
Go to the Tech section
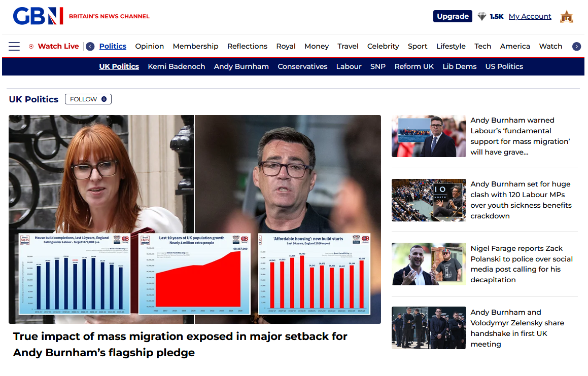pos(482,47)
